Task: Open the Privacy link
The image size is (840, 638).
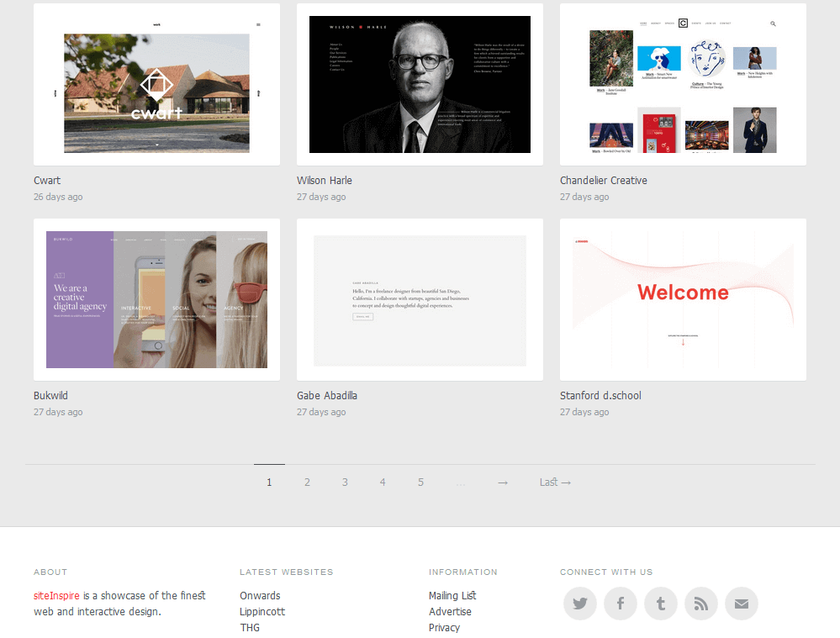Action: pyautogui.click(x=444, y=628)
